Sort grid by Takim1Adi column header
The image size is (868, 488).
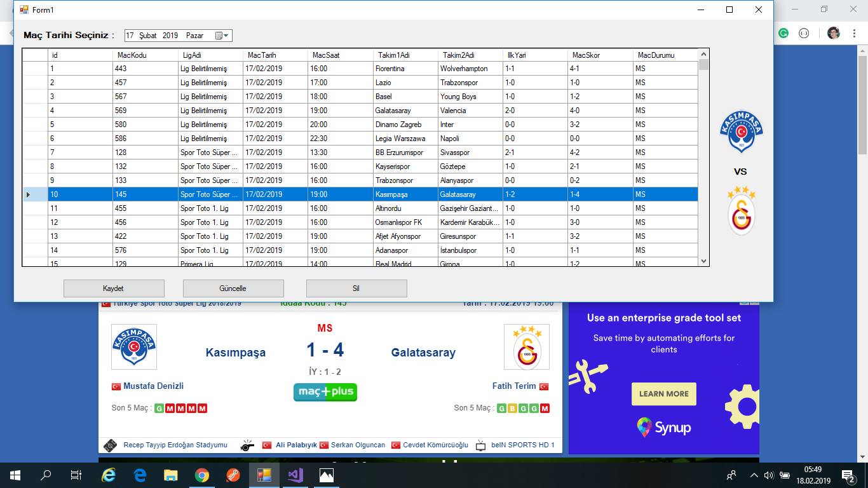pos(405,55)
